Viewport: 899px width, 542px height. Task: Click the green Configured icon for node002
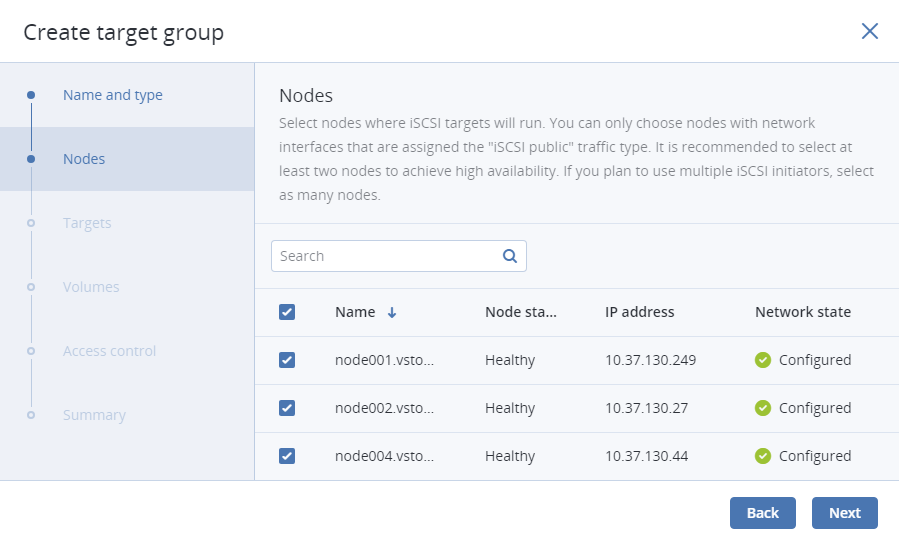point(763,408)
